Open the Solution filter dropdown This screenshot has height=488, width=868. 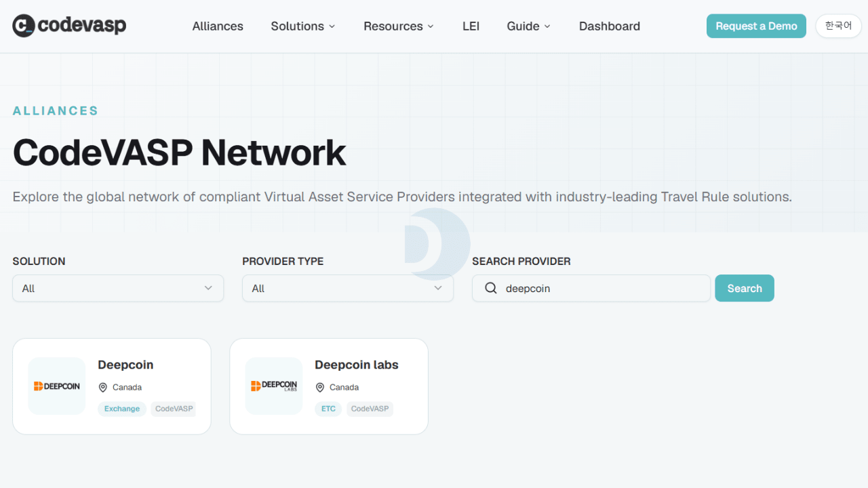coord(118,288)
